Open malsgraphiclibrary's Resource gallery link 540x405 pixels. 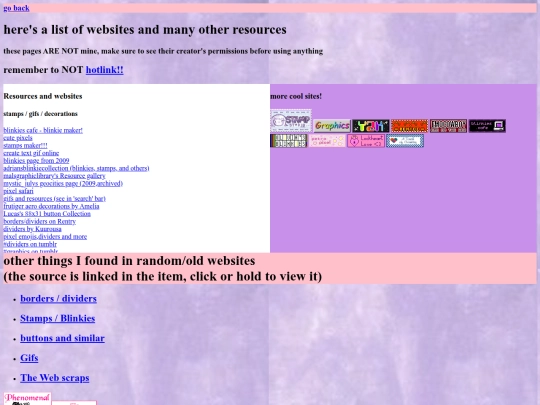point(54,176)
